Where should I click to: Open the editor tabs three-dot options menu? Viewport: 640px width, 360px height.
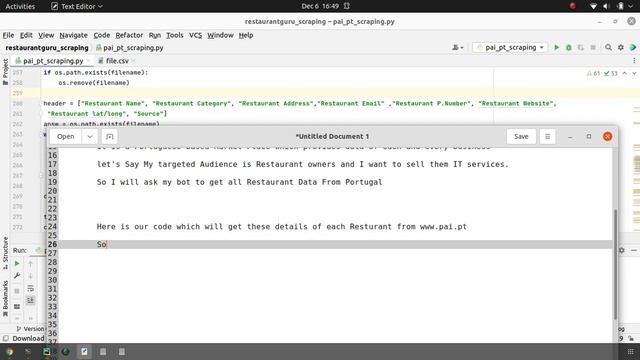click(x=634, y=60)
